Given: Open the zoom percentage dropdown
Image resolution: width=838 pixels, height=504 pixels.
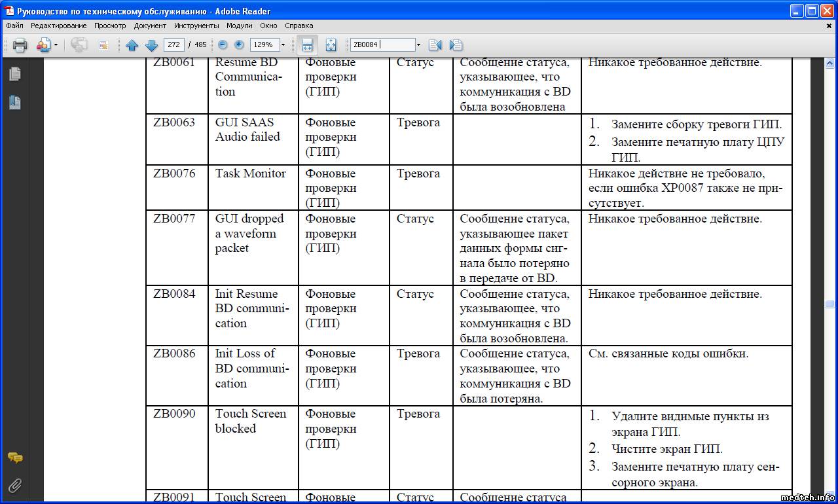Looking at the screenshot, I should point(283,45).
